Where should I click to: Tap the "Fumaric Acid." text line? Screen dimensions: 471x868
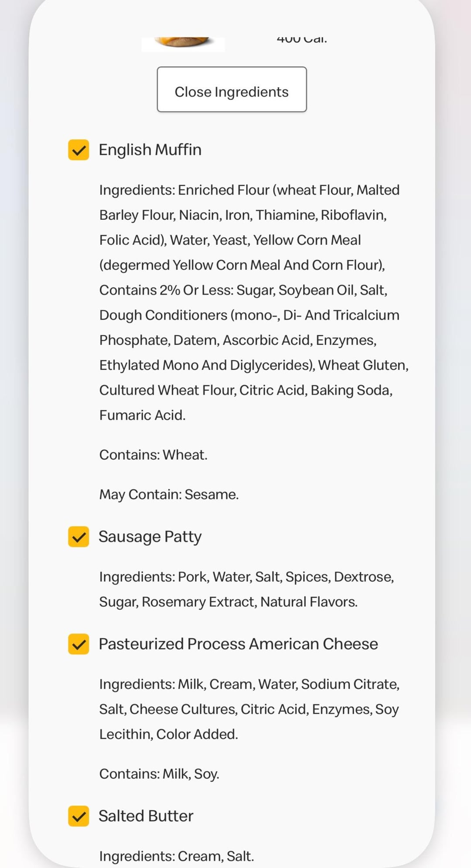(x=142, y=415)
